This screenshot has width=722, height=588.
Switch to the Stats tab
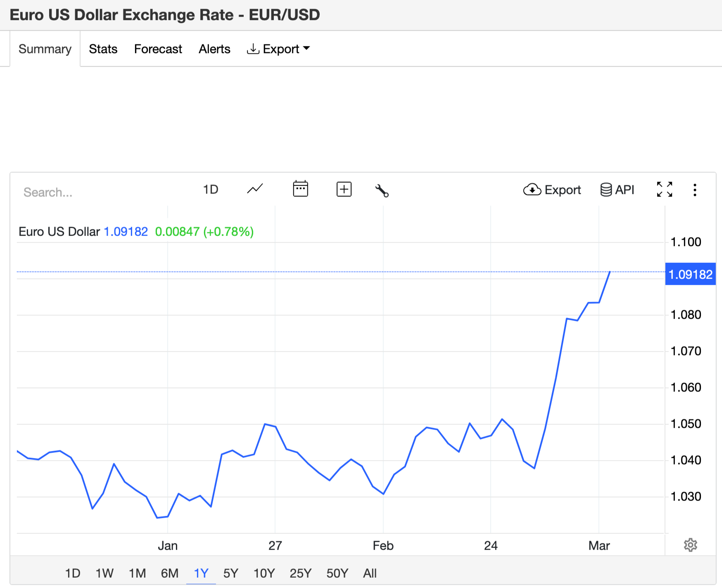click(103, 49)
